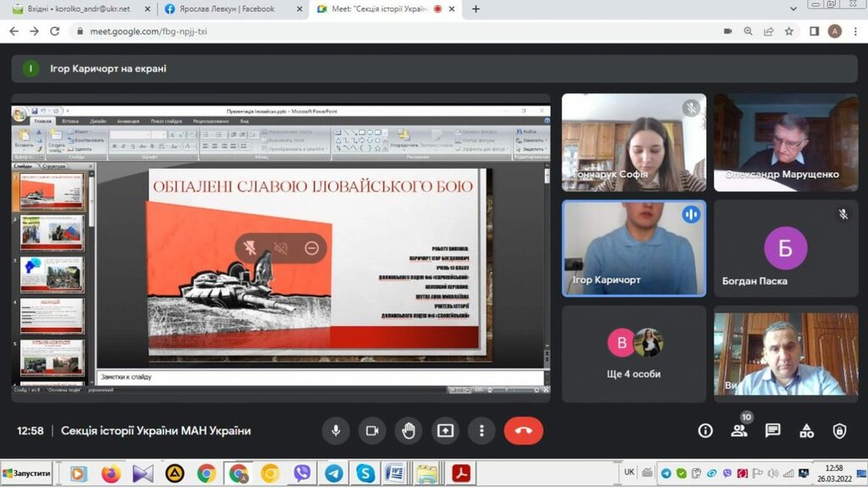Image resolution: width=868 pixels, height=488 pixels.
Task: Reload the Meet page
Action: coord(55,31)
